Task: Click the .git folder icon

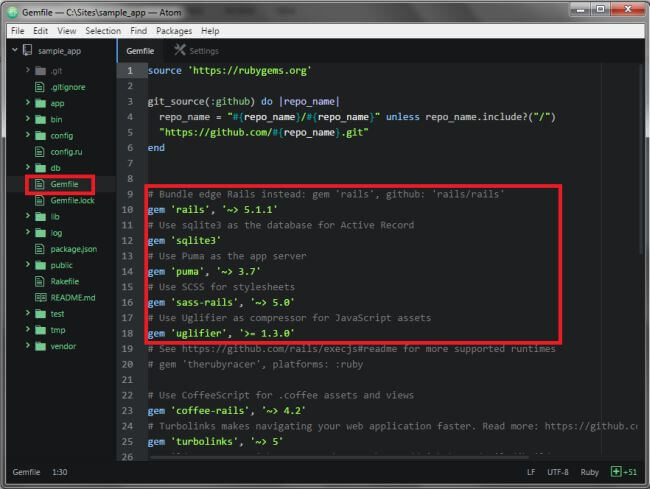Action: [40, 71]
